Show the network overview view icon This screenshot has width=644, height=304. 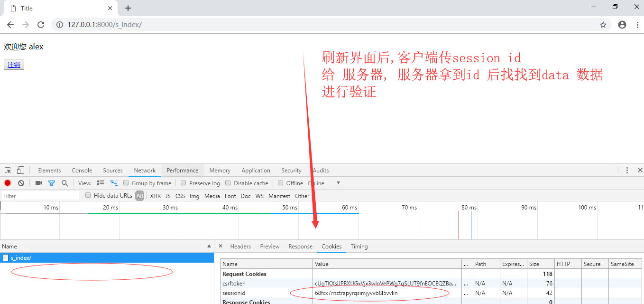click(x=114, y=183)
